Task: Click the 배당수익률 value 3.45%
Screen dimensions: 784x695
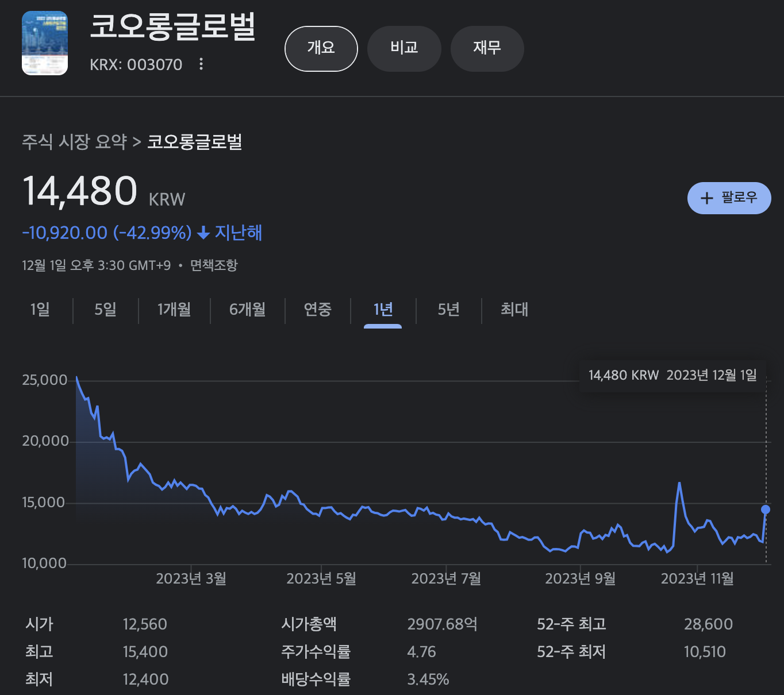Action: (x=428, y=679)
